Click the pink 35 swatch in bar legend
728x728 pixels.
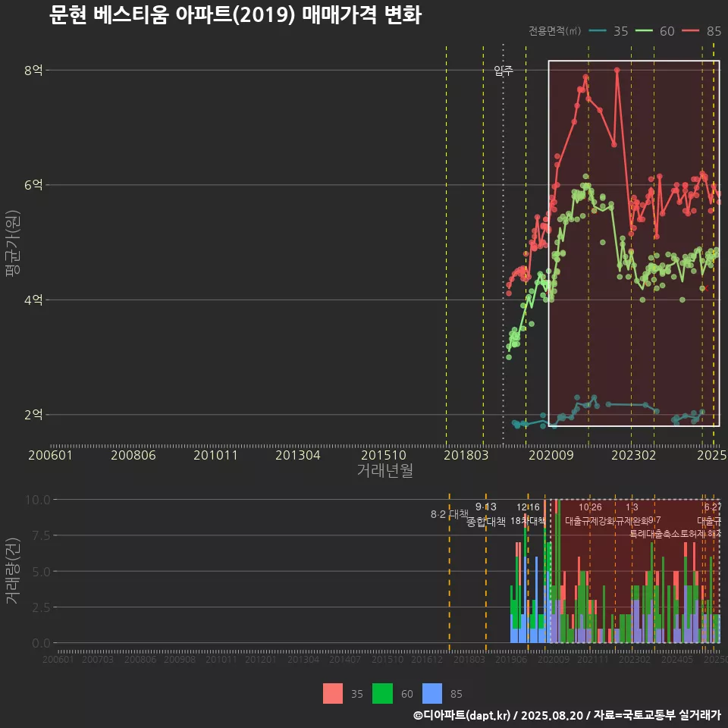click(x=333, y=693)
